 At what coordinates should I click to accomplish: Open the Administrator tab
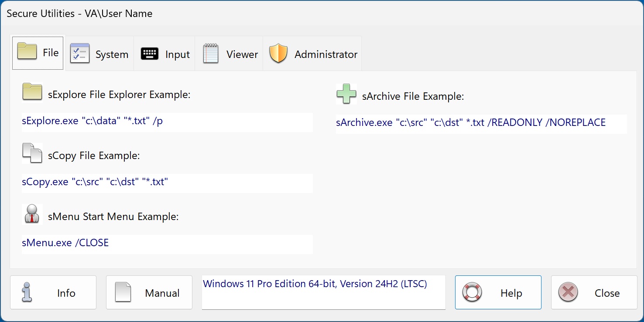(x=312, y=53)
